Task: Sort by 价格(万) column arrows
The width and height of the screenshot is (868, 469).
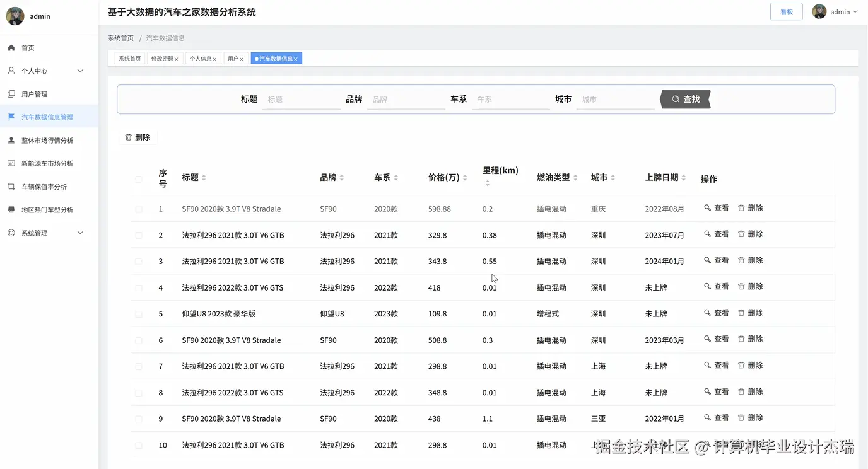Action: [x=465, y=178]
